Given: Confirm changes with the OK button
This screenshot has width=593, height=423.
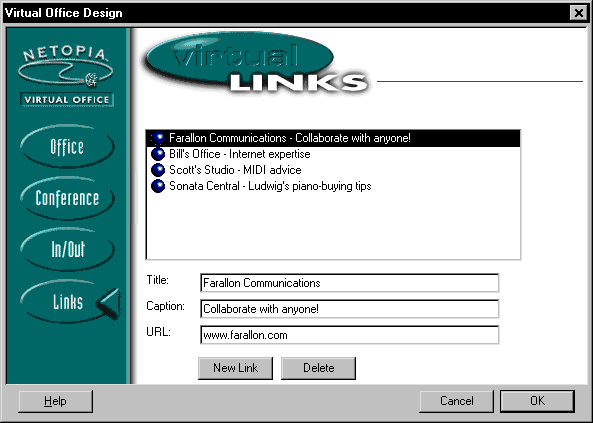Looking at the screenshot, I should [x=537, y=401].
